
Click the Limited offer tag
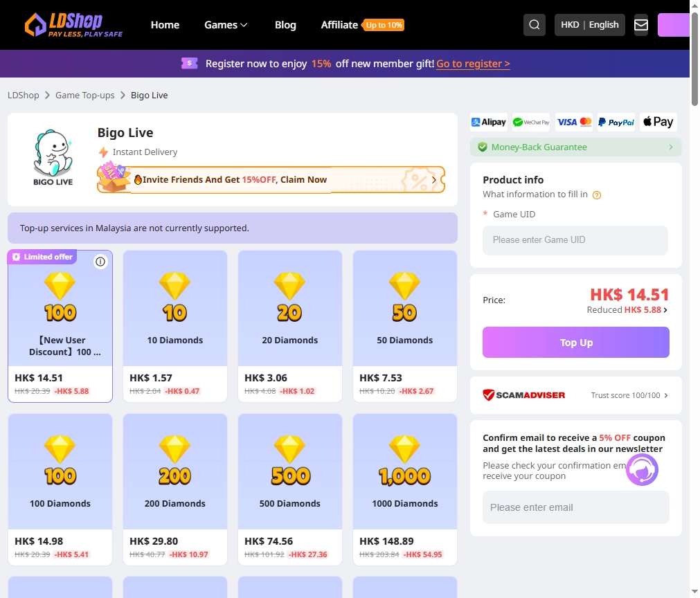coord(42,257)
